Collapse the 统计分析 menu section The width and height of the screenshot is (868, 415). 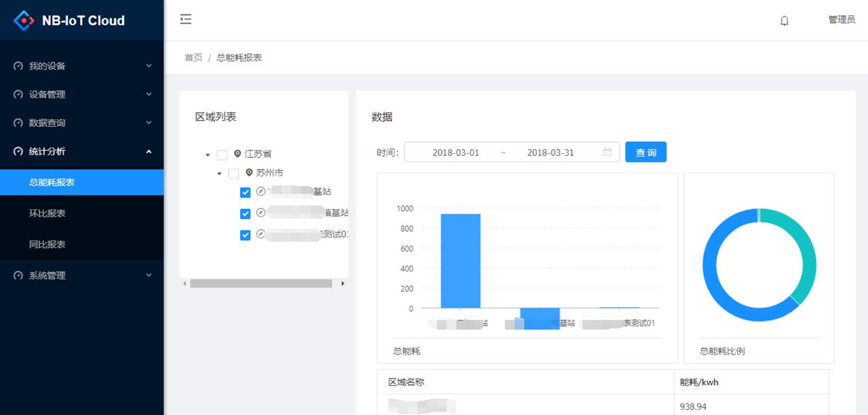pos(149,151)
